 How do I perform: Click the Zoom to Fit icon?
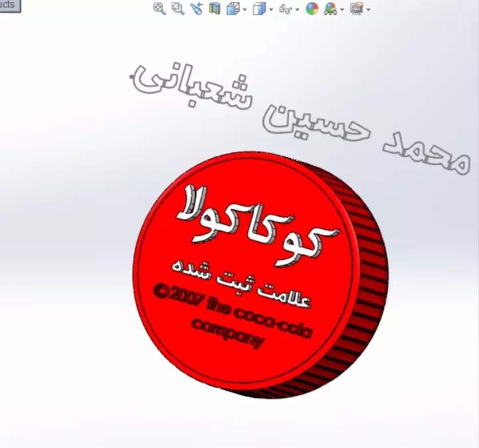(x=160, y=9)
